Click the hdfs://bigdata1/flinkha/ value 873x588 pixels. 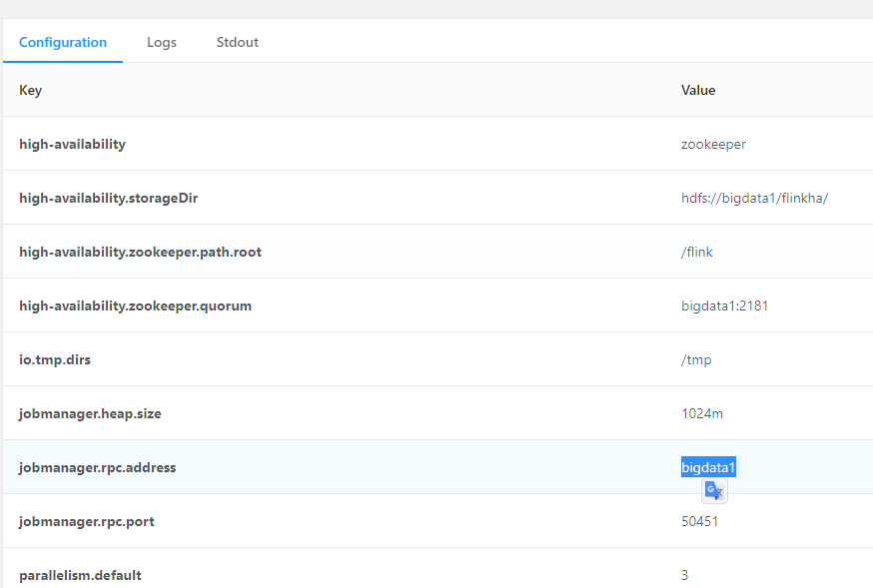(755, 198)
